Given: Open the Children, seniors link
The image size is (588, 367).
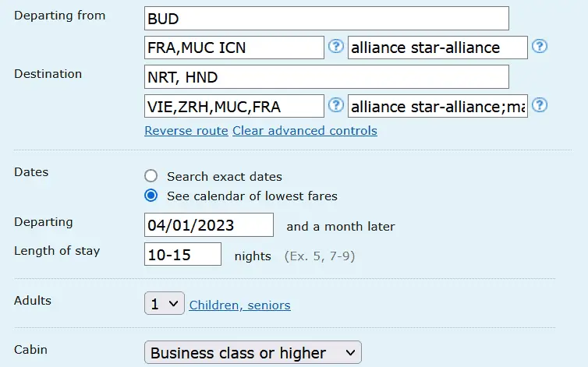Looking at the screenshot, I should tap(240, 305).
